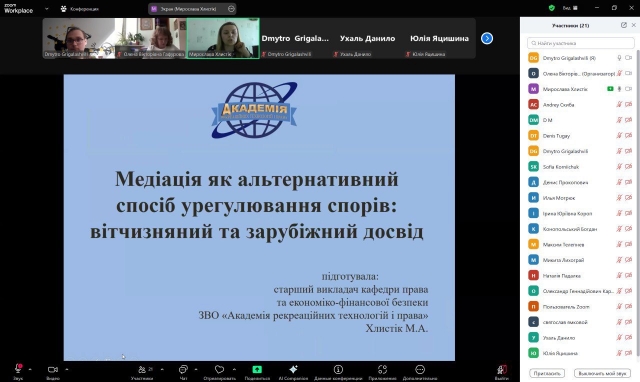Image resolution: width=640 pixels, height=382 pixels.
Task: Click the Выйти leave meeting icon
Action: (x=502, y=369)
